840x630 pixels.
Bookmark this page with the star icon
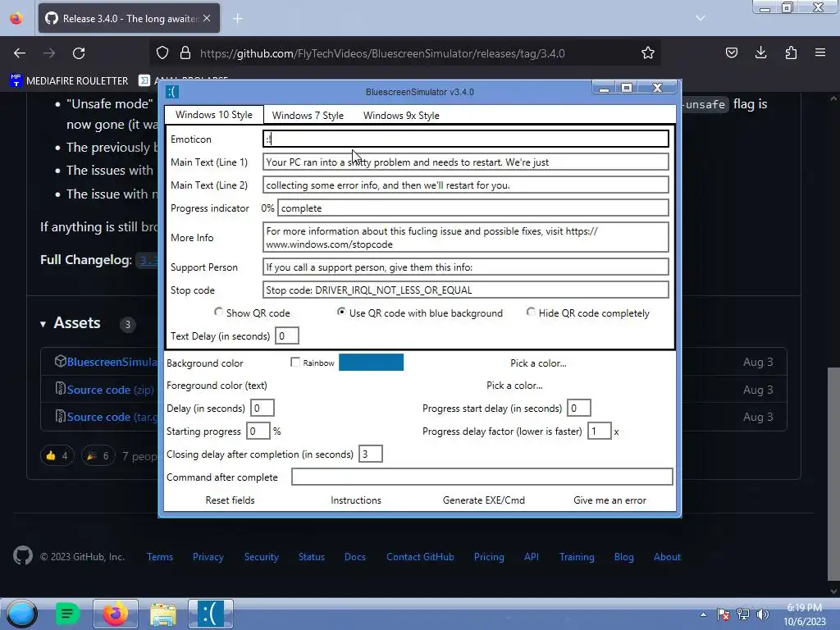[648, 53]
